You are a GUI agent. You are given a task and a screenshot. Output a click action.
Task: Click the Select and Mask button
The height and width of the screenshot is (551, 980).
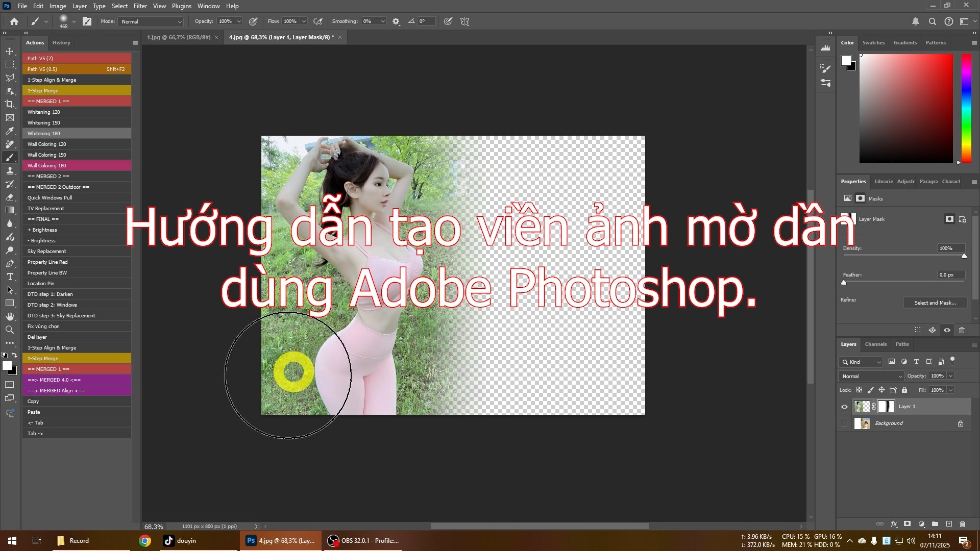pyautogui.click(x=935, y=303)
